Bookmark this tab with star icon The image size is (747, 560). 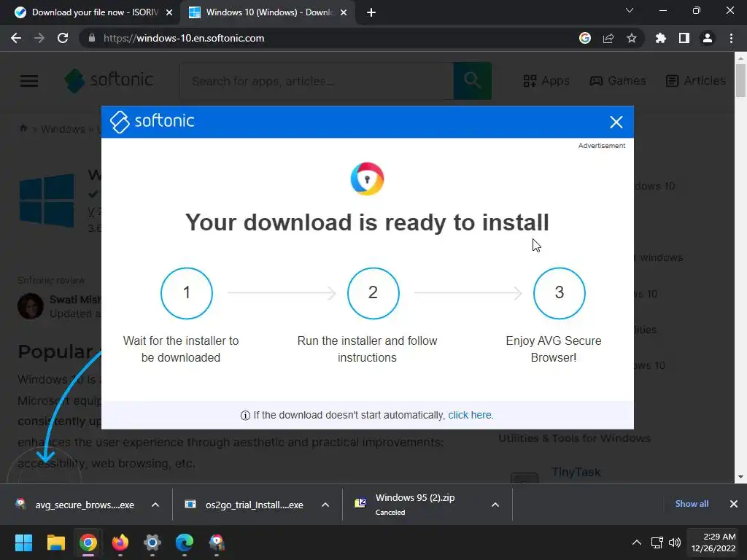pos(632,38)
